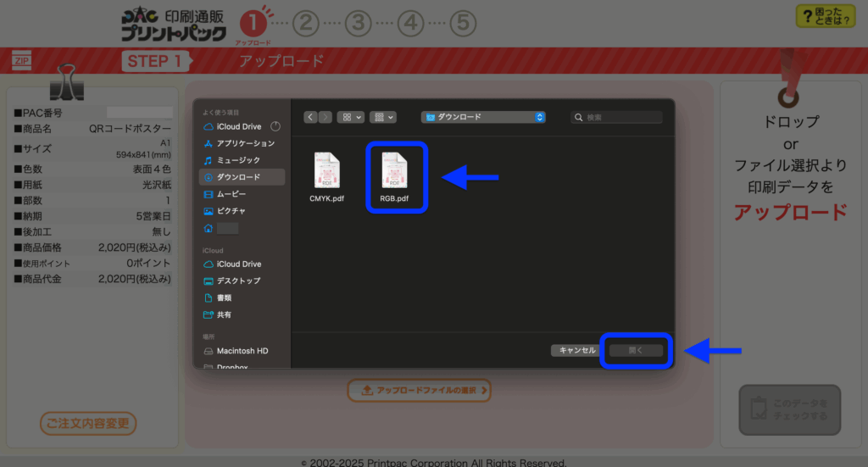
Task: Open ピクチャ folder in sidebar
Action: click(231, 211)
